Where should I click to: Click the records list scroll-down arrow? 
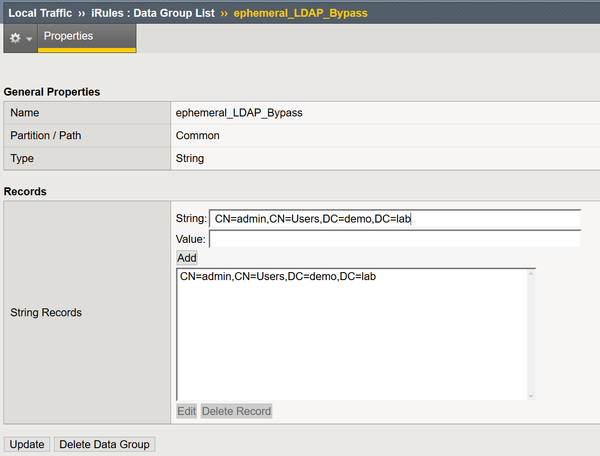tap(530, 394)
